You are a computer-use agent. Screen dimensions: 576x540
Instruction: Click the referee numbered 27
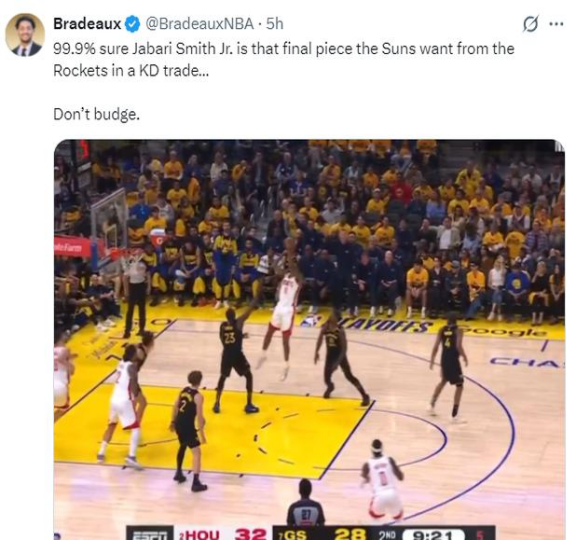[x=306, y=509]
